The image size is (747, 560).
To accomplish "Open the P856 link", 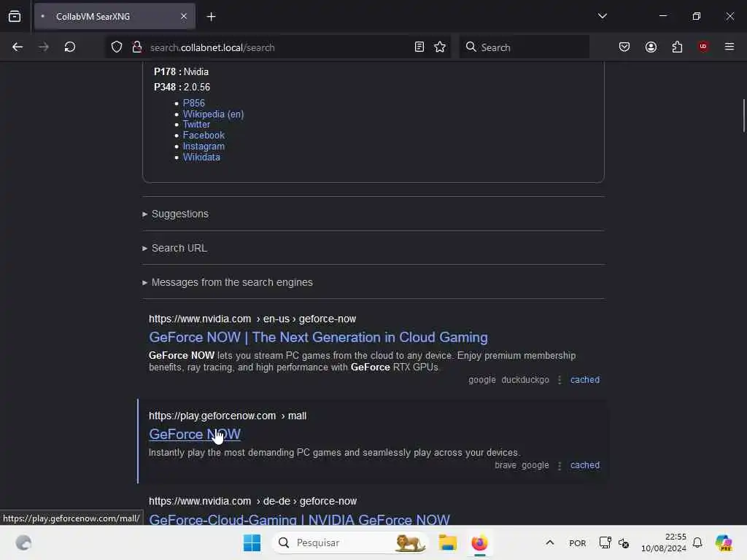I will point(194,103).
